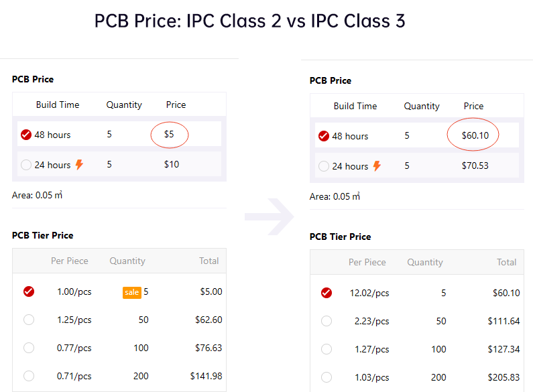Click the circled $60.10 price

click(x=475, y=136)
